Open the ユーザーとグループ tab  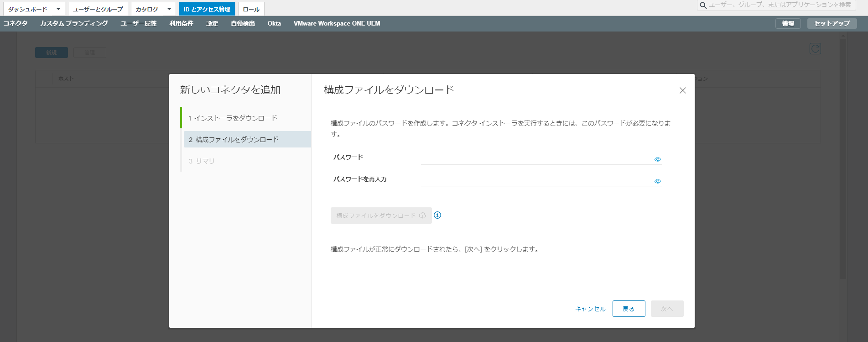[98, 9]
